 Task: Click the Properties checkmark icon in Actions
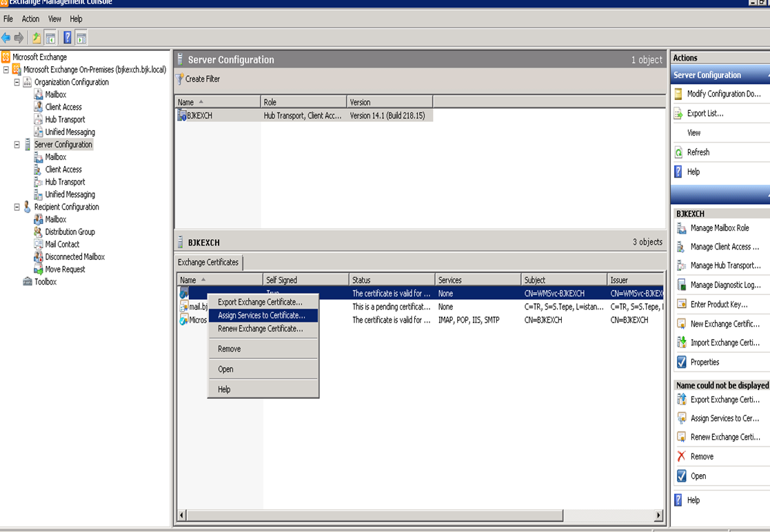[682, 362]
